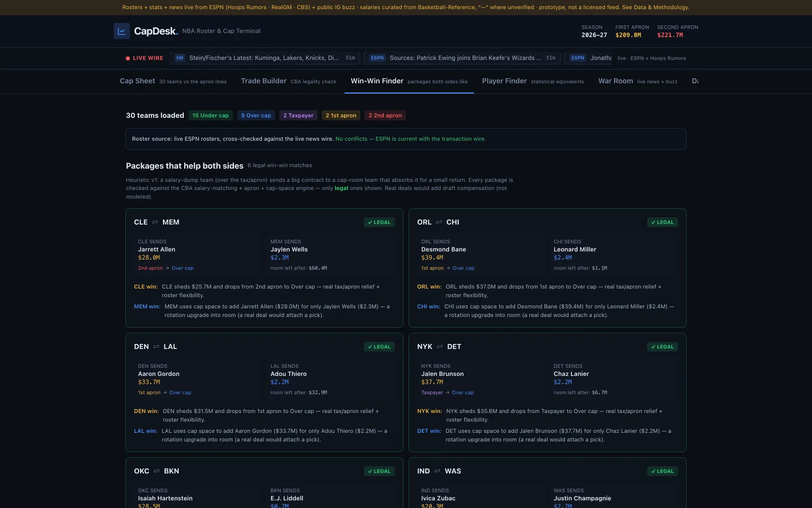The image size is (812, 508).
Task: Click the LEGAL badge on OKC–BKN card
Action: 379,471
